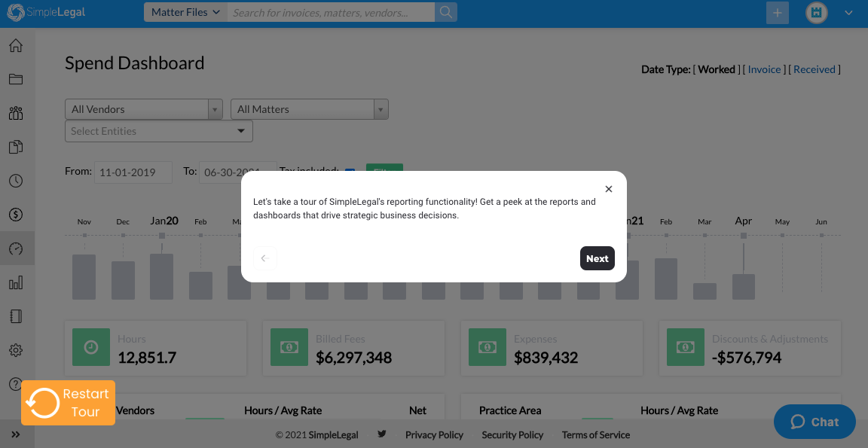Open the Spend dollar icon in sidebar

[x=15, y=214]
